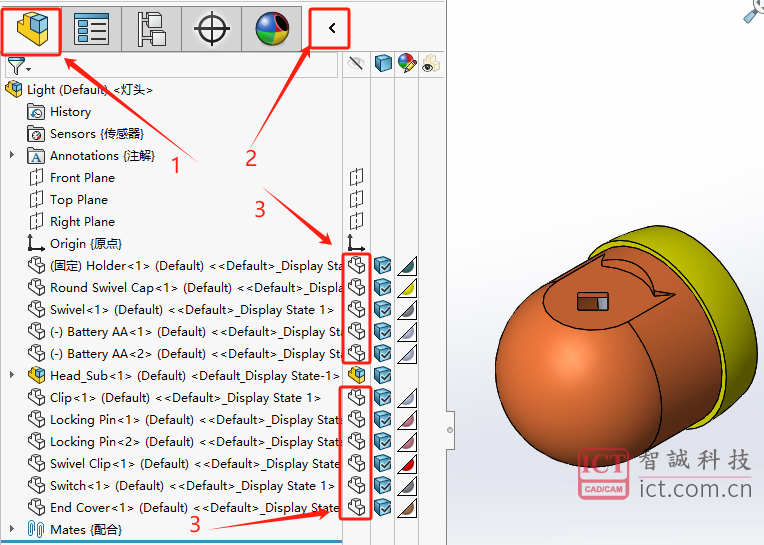The height and width of the screenshot is (545, 764).
Task: Toggle Front Plane visibility in display pane
Action: [356, 177]
